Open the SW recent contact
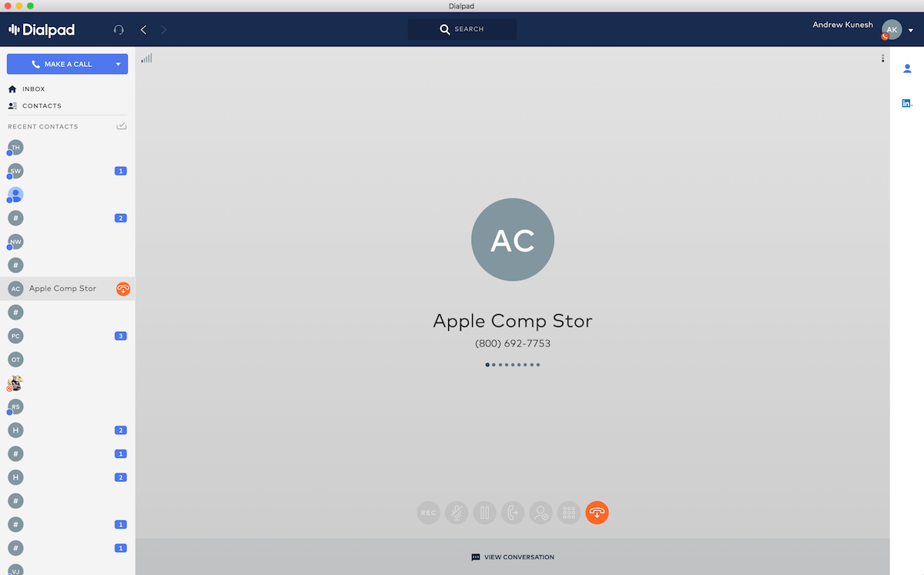The width and height of the screenshot is (924, 575). [x=15, y=171]
